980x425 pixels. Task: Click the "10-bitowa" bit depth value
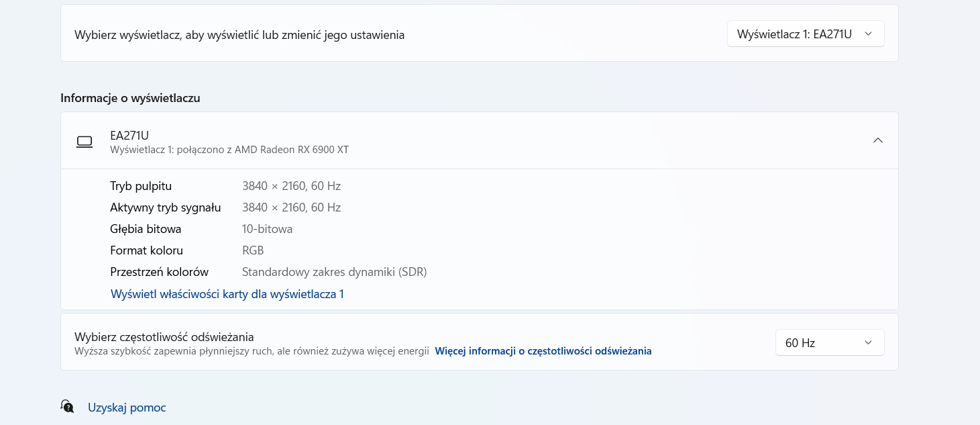267,229
